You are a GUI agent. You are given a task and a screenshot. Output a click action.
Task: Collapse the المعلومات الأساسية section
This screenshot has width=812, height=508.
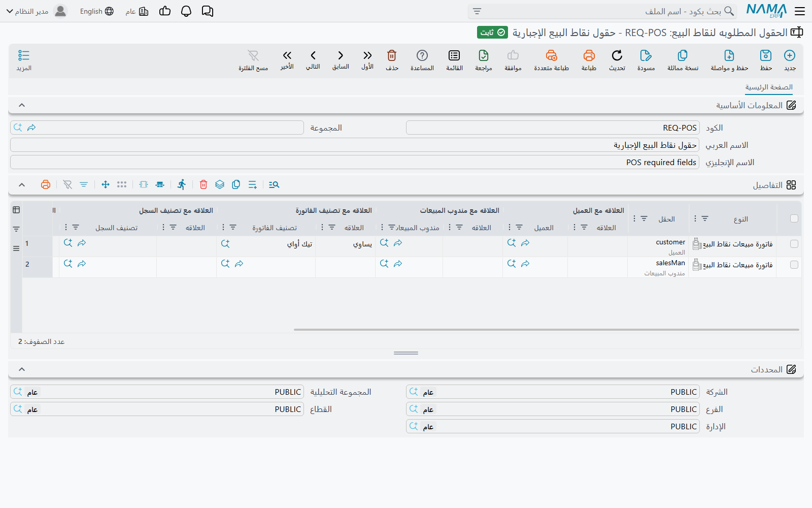click(x=22, y=105)
